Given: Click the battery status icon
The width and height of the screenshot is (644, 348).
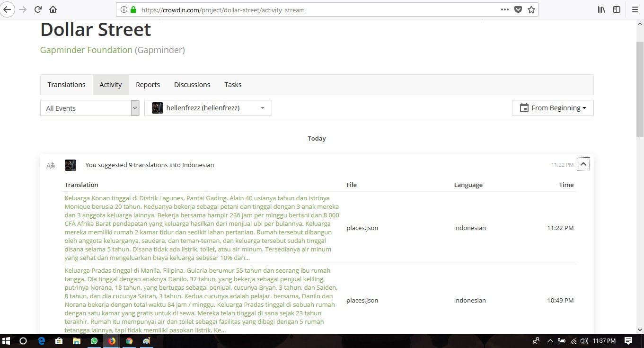Looking at the screenshot, I should (562, 340).
